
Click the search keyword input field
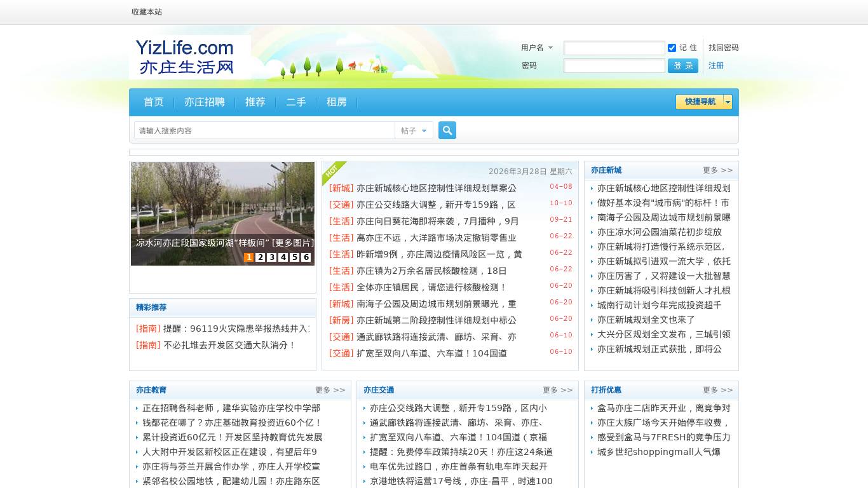(264, 130)
